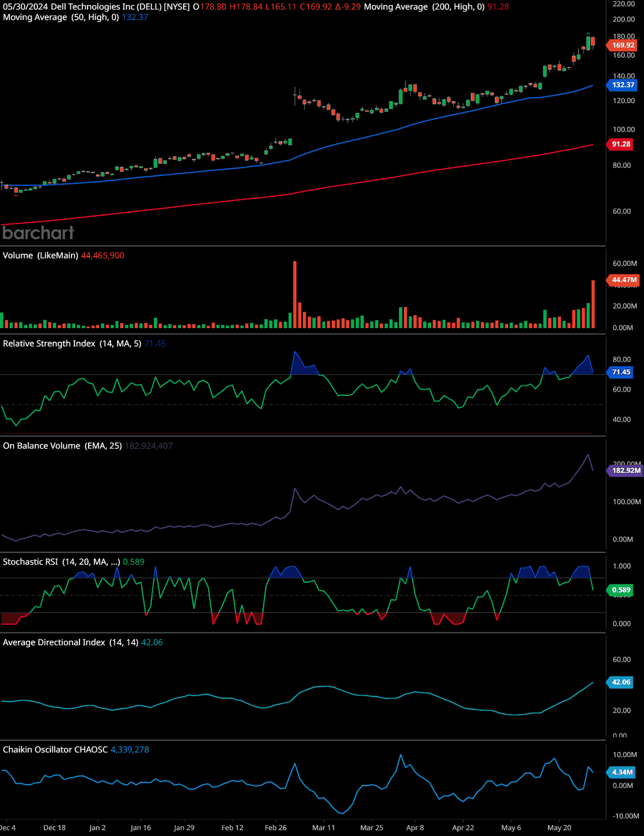Click the purple 182.92M axis tag
The height and width of the screenshot is (836, 644).
[x=625, y=471]
